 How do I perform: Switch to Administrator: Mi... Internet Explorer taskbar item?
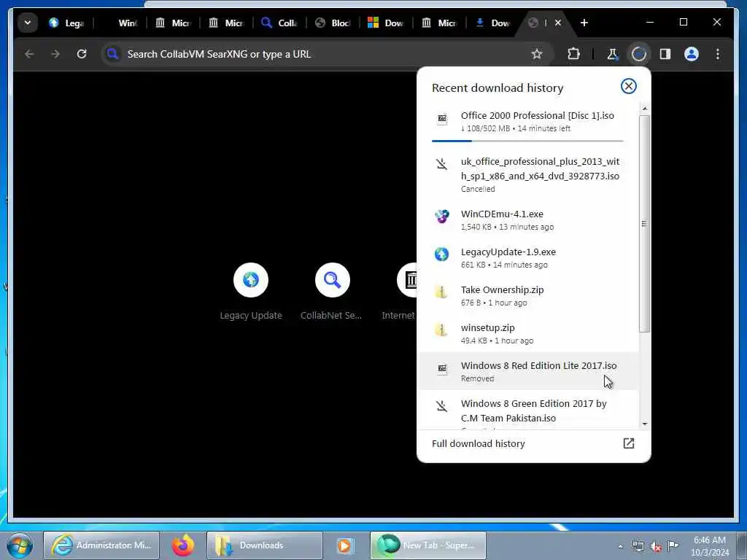(101, 545)
